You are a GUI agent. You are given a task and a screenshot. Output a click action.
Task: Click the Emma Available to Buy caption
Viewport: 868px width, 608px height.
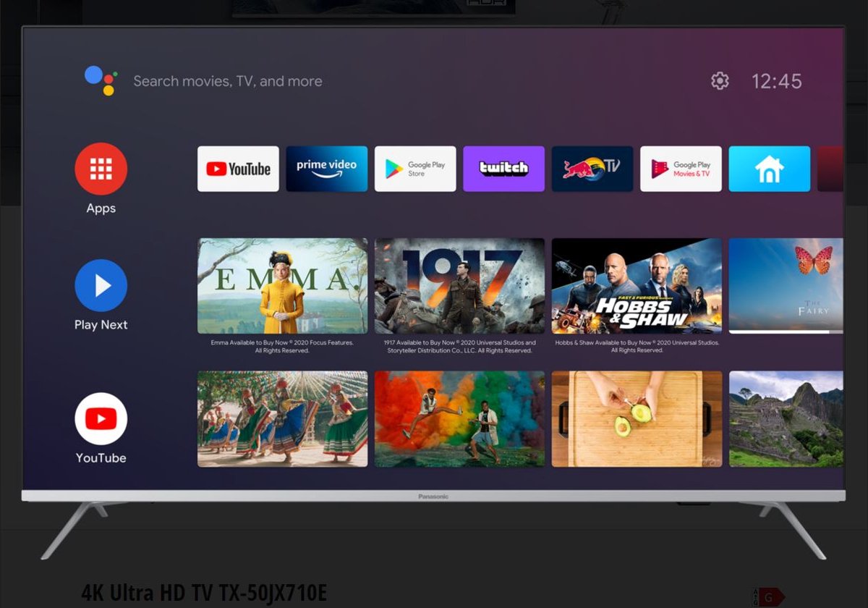(x=282, y=347)
